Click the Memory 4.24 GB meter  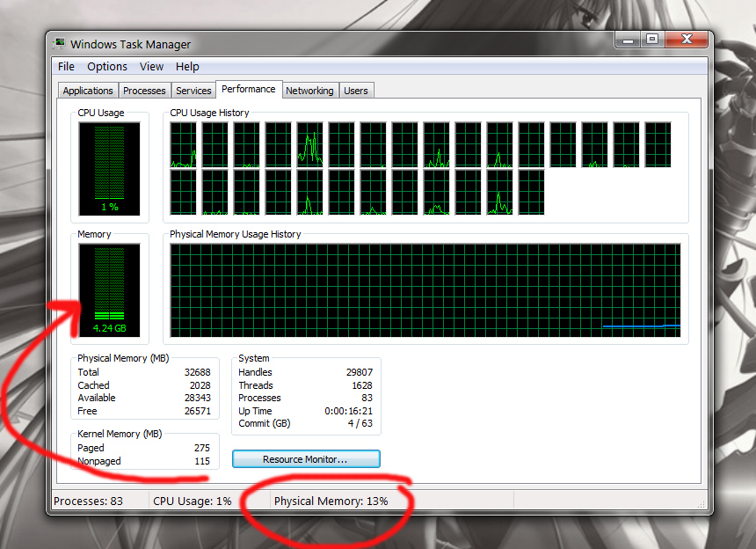point(110,290)
